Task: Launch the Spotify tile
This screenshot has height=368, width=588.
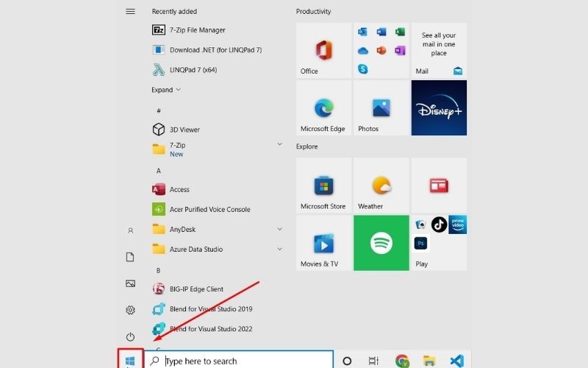Action: point(381,243)
